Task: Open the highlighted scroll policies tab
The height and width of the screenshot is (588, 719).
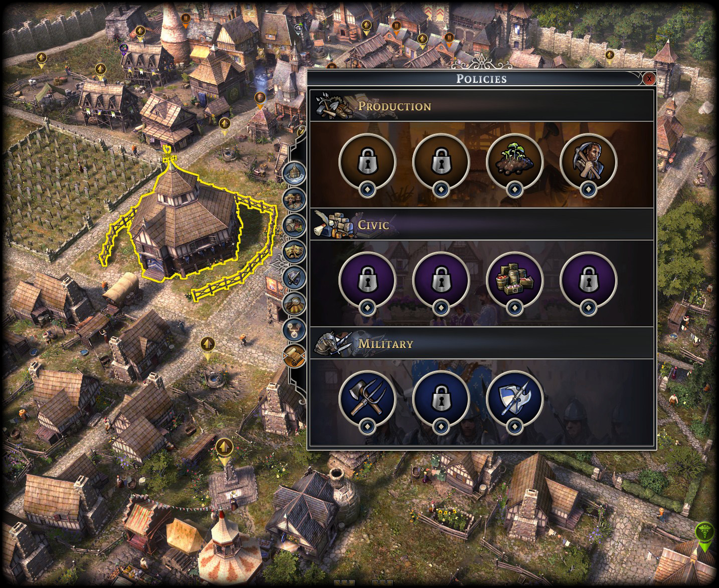Action: (x=294, y=356)
